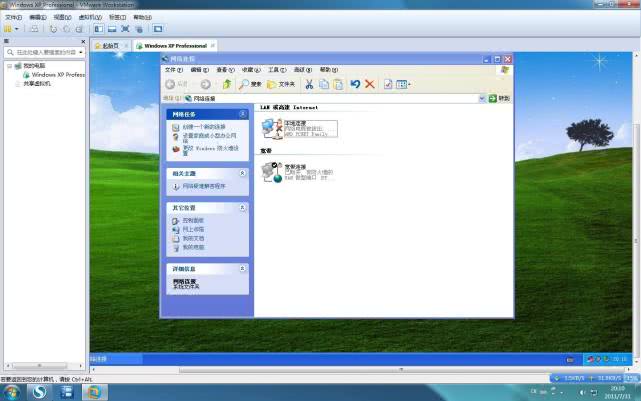Image resolution: width=641 pixels, height=401 pixels.
Task: Click the Undo arrow icon
Action: [x=355, y=85]
